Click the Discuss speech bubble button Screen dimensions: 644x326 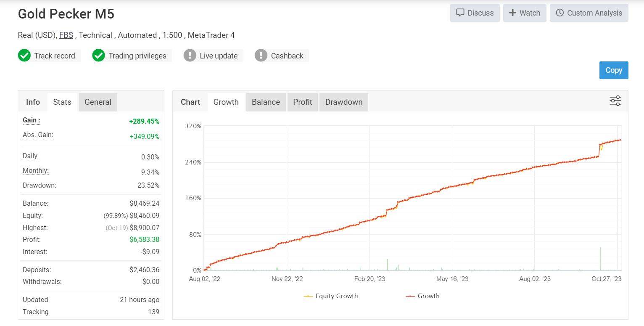tap(475, 13)
